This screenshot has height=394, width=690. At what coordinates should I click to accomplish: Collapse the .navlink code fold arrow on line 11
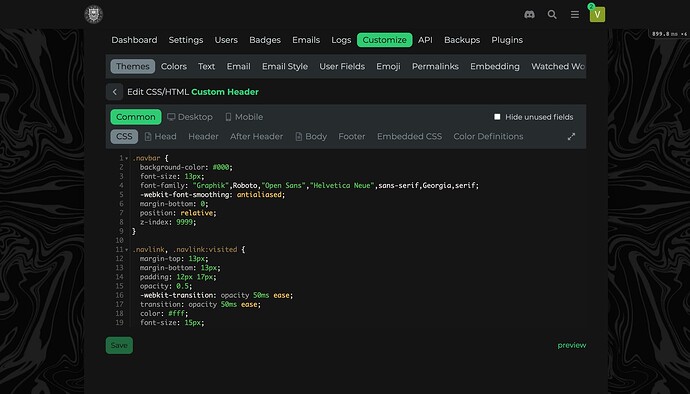click(127, 250)
